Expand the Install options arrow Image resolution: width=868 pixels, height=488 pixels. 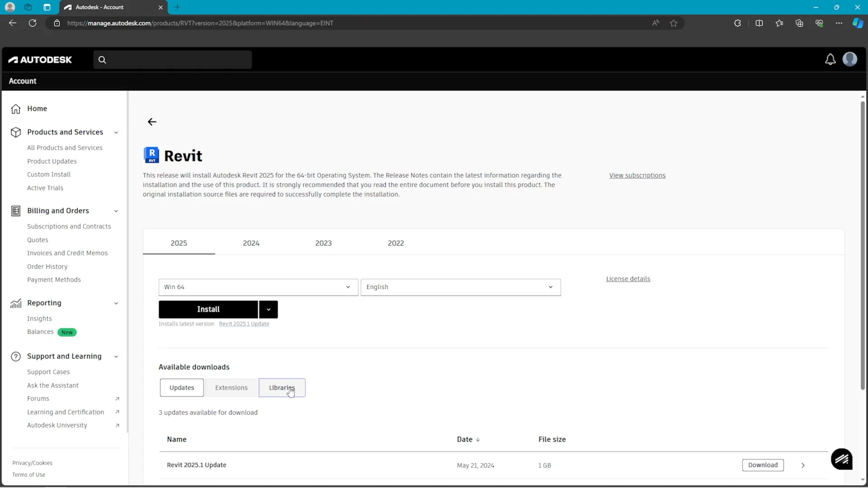[x=269, y=310]
